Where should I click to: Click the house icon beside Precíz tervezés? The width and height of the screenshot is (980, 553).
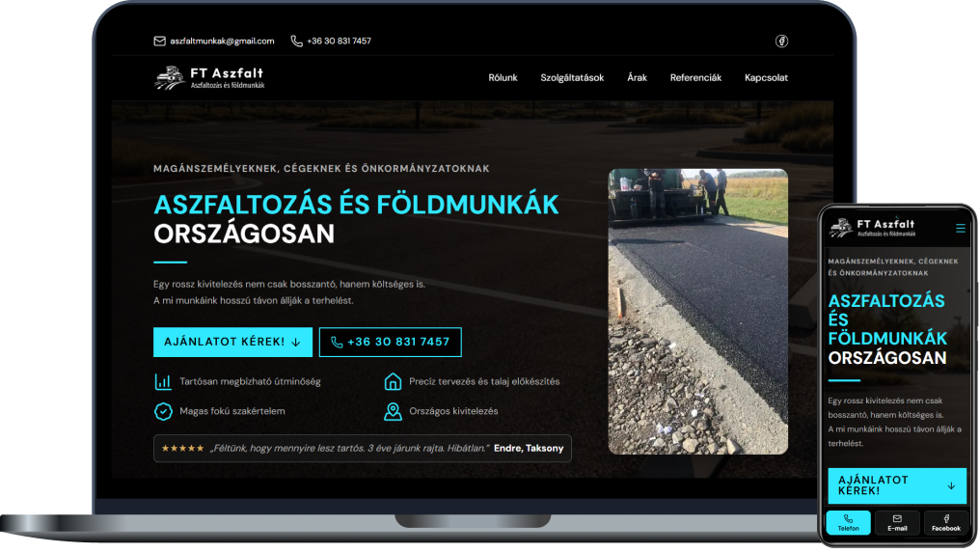point(393,381)
